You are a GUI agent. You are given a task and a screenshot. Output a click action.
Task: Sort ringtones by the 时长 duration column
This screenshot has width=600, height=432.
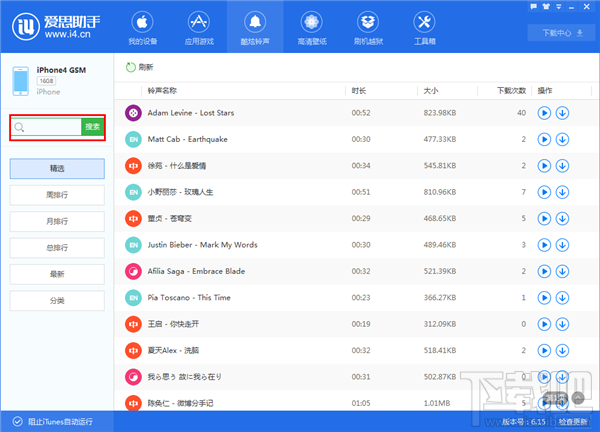pyautogui.click(x=359, y=90)
